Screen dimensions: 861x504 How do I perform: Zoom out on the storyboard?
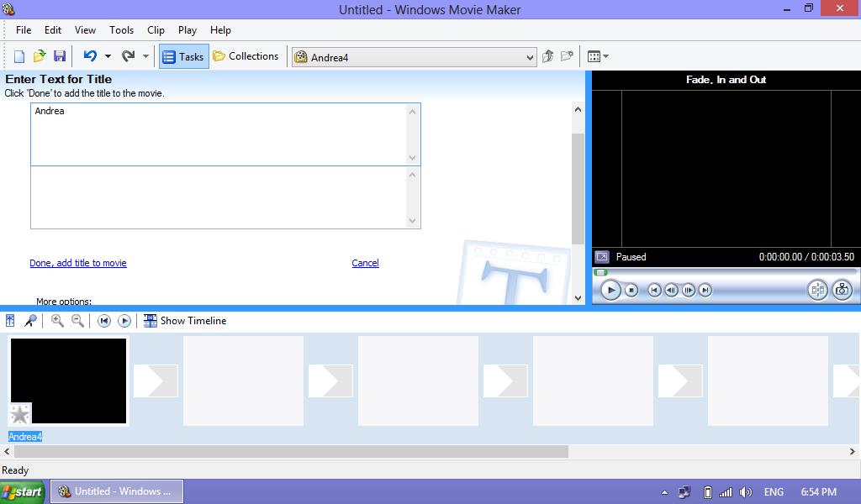(x=77, y=321)
